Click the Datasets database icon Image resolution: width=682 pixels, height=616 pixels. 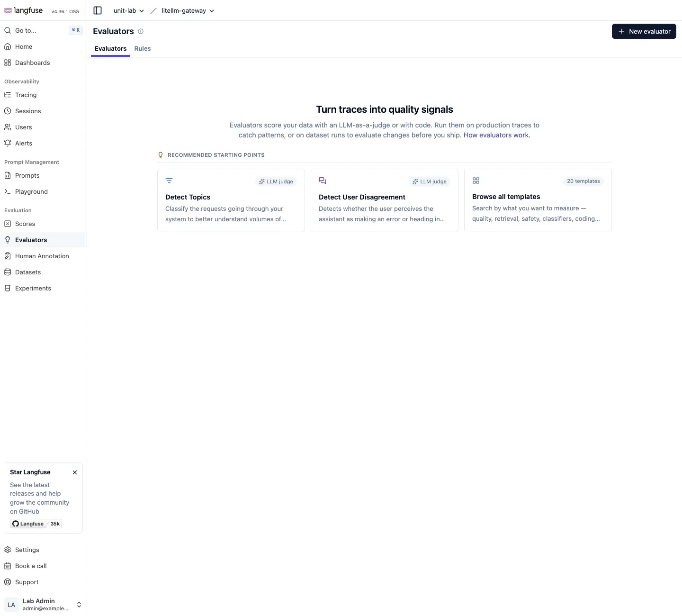point(8,272)
